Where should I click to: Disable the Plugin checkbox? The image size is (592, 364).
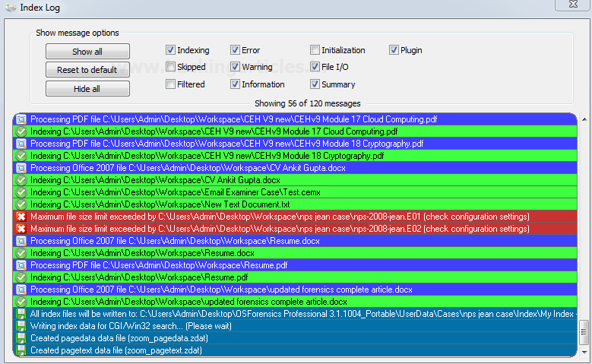point(394,50)
